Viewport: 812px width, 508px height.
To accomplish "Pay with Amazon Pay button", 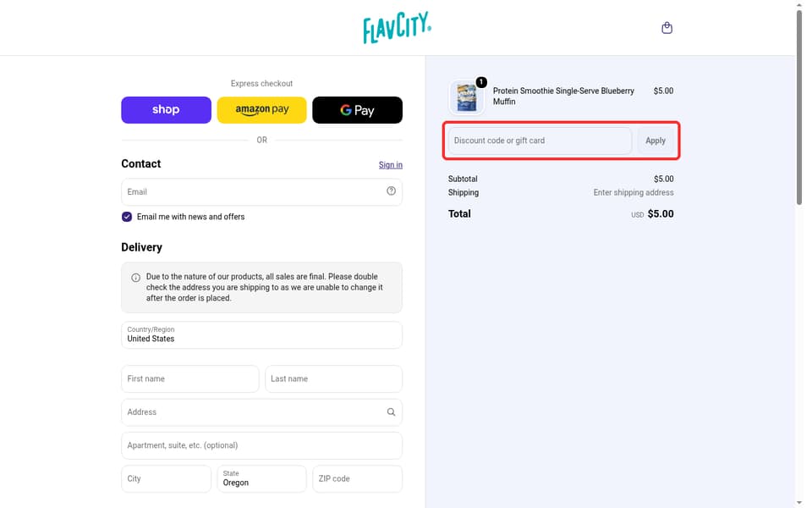I will coord(261,110).
